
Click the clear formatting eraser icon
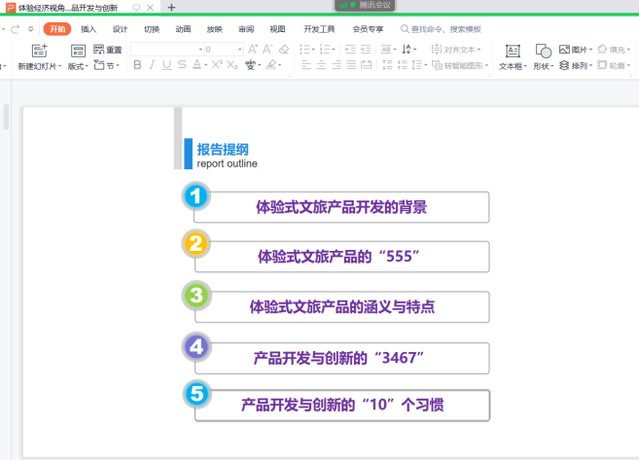tap(284, 49)
